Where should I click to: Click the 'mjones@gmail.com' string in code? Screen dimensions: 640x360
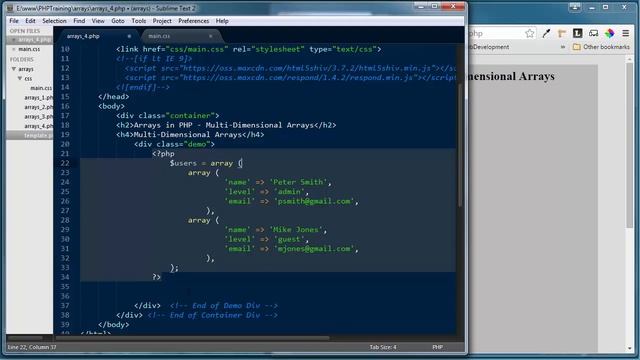(314, 249)
